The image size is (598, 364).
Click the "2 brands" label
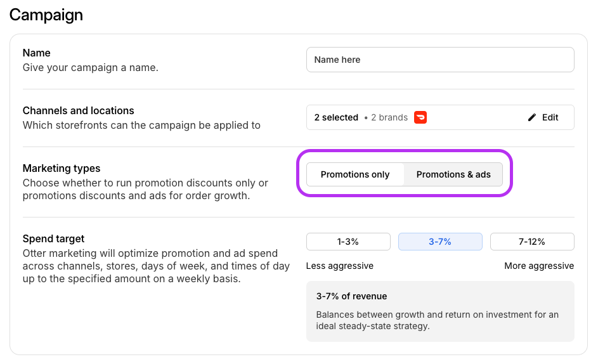point(389,117)
